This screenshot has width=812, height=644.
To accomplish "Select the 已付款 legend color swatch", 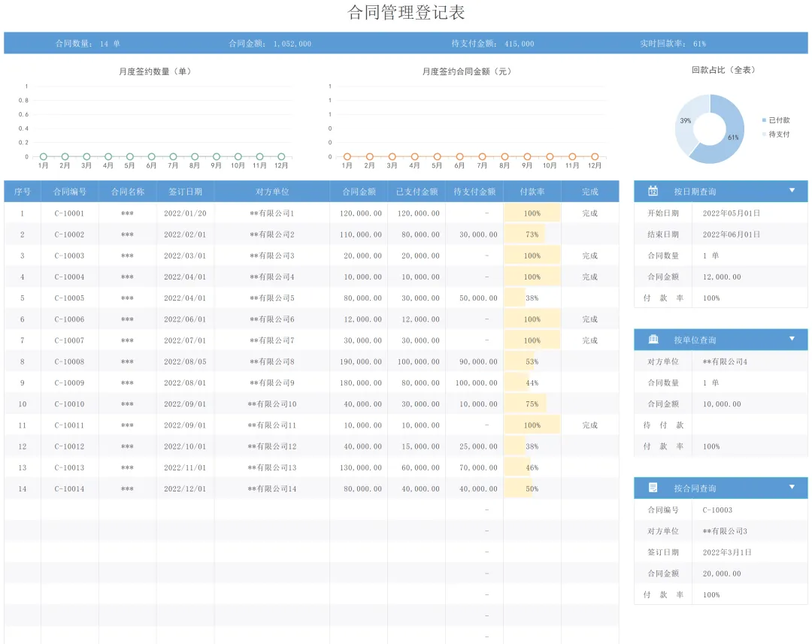I will 764,120.
